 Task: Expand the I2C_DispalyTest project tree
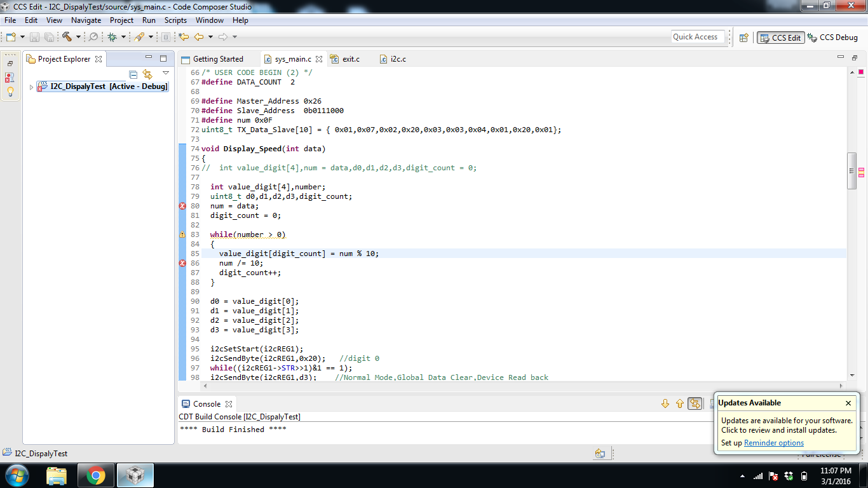click(x=31, y=86)
